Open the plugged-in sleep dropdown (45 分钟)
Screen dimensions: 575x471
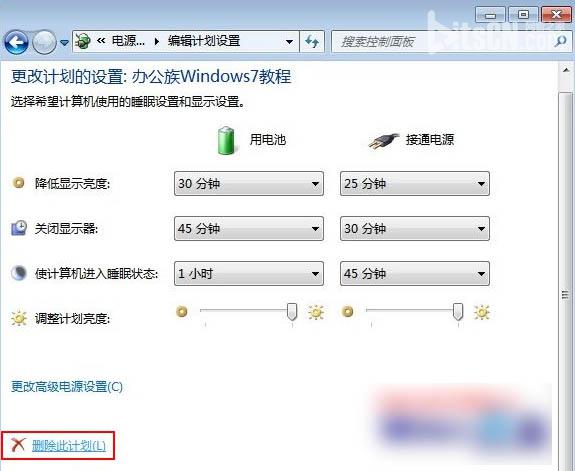415,273
